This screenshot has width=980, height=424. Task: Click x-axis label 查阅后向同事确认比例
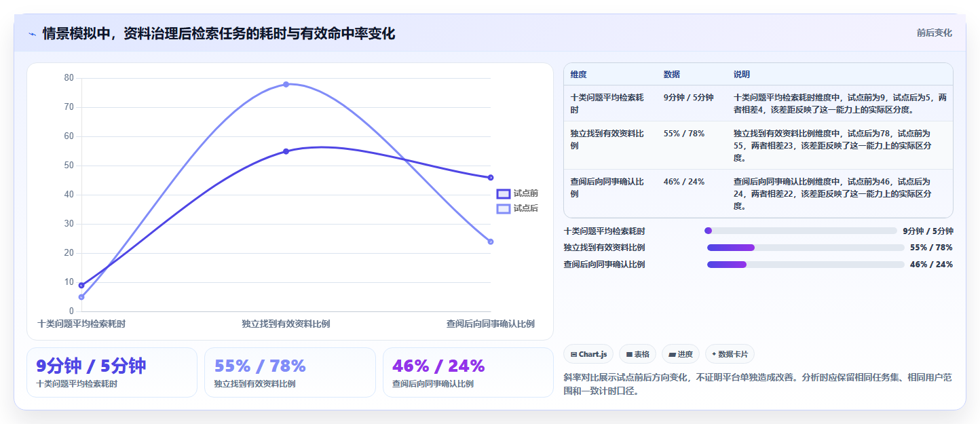(490, 324)
